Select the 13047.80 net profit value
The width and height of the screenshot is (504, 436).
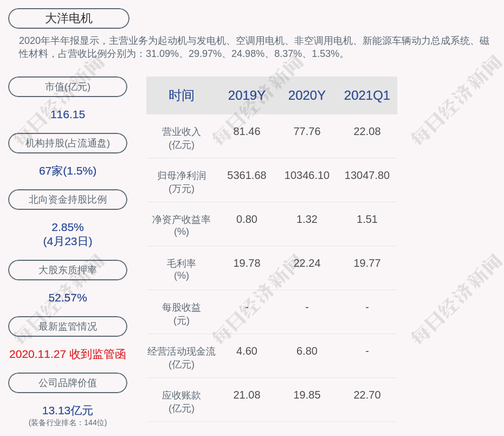[x=367, y=175]
